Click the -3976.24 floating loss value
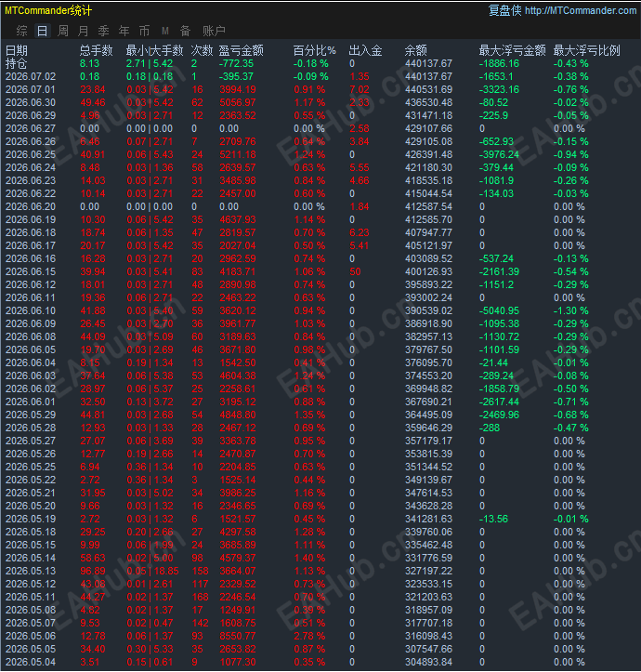 pos(499,154)
